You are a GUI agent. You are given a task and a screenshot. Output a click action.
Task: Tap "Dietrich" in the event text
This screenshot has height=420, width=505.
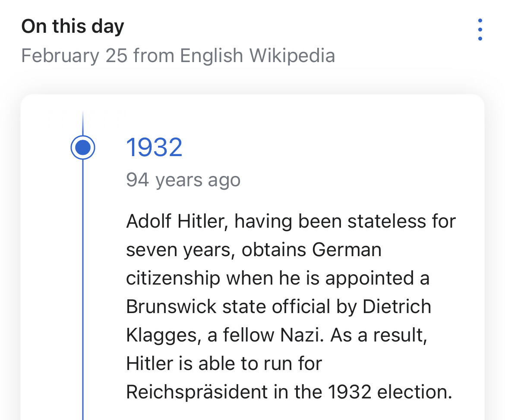(396, 307)
